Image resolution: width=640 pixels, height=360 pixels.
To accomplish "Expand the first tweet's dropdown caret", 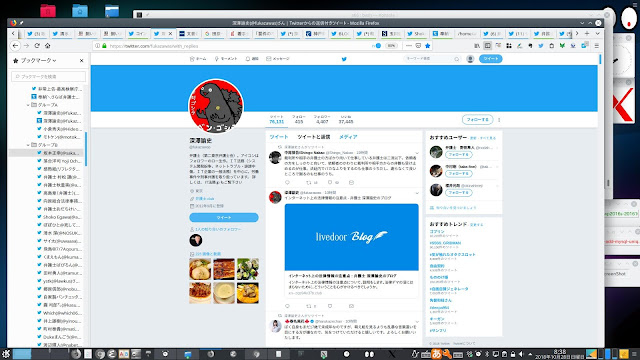I will point(417,153).
